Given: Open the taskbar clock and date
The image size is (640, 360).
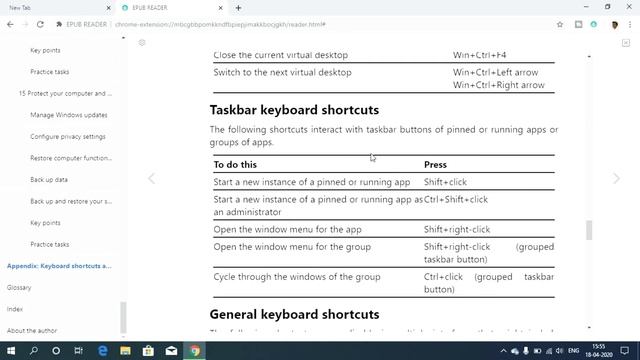Looking at the screenshot, I should coord(599,351).
